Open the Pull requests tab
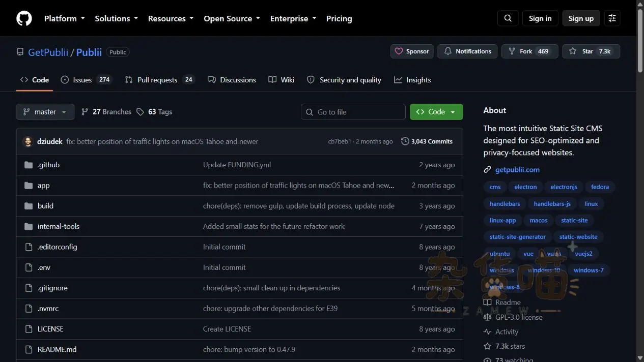644x362 pixels. (159, 80)
